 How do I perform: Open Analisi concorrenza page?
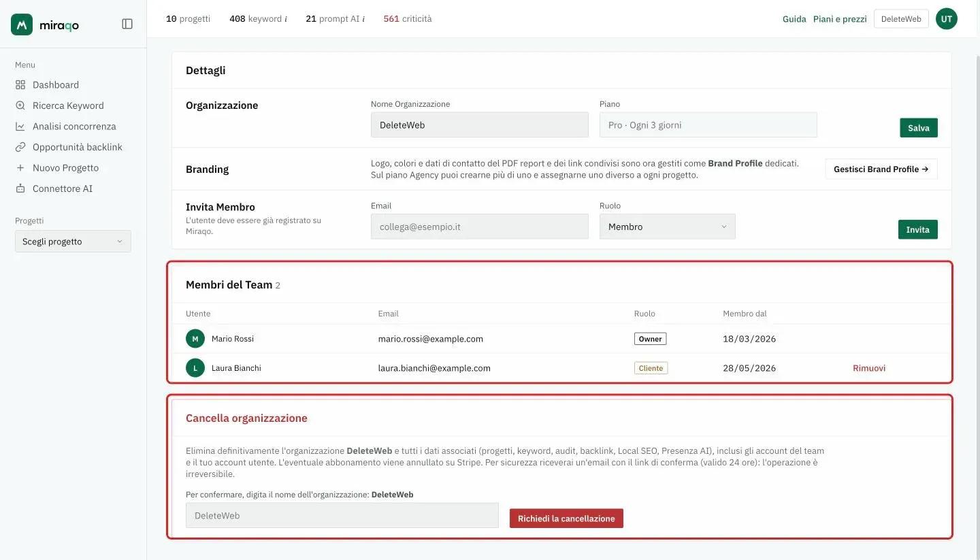click(74, 127)
